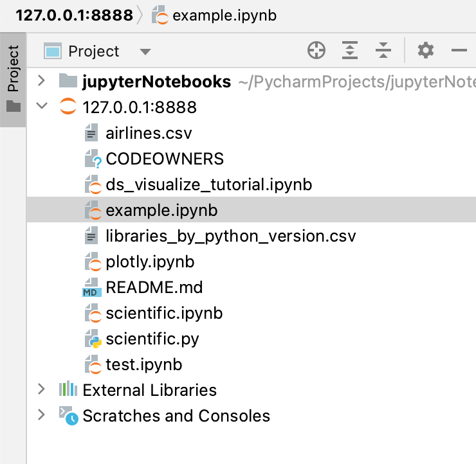The image size is (476, 464).
Task: Click the file icon of libraries_by_python_version.csv
Action: [91, 235]
